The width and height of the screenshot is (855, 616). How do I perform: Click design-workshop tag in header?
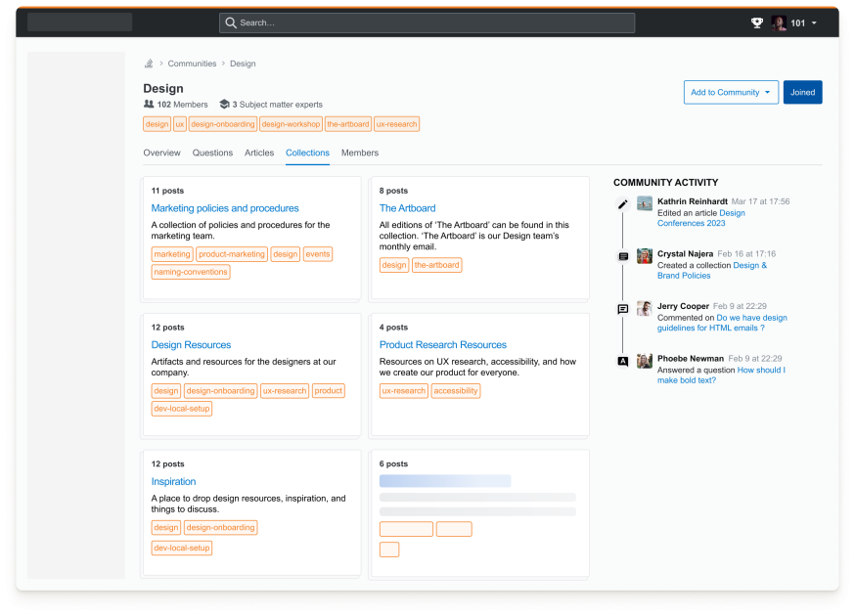click(291, 124)
